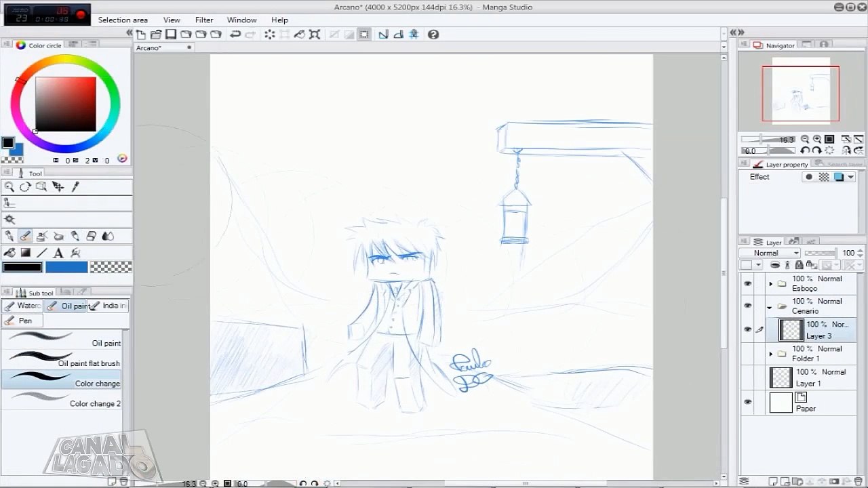Switch to the Arcano document tab
This screenshot has height=488, width=868.
pos(164,47)
